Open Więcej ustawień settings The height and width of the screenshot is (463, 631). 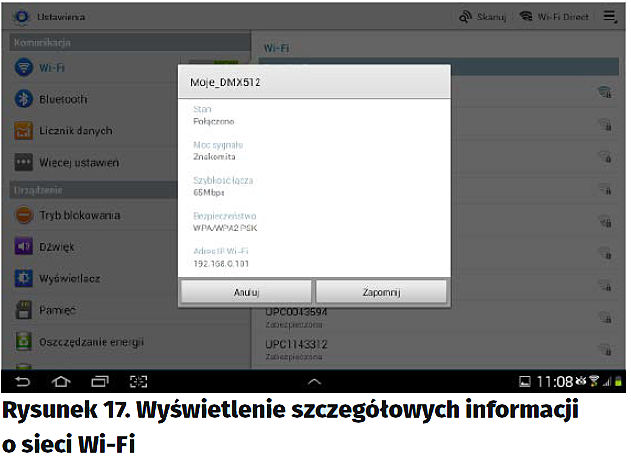click(79, 162)
